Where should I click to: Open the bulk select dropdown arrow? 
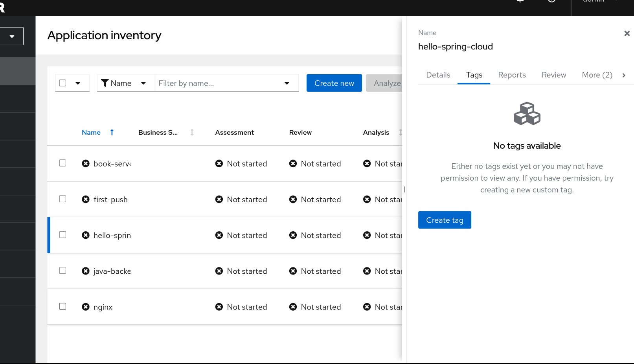point(78,83)
